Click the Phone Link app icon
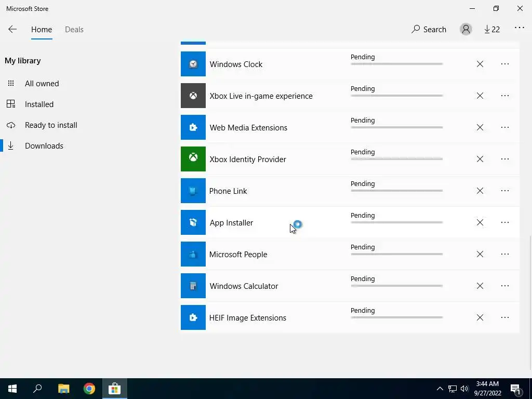Viewport: 532px width, 399px height. pos(193,191)
